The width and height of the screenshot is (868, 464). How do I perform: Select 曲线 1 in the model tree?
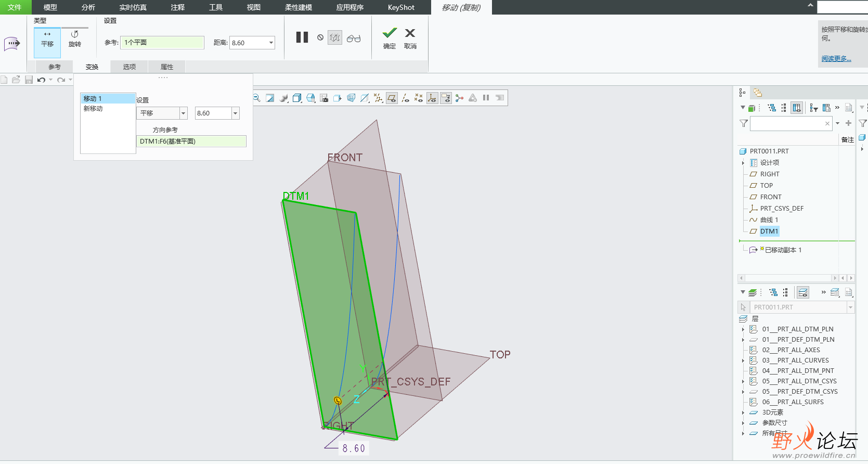(x=769, y=220)
